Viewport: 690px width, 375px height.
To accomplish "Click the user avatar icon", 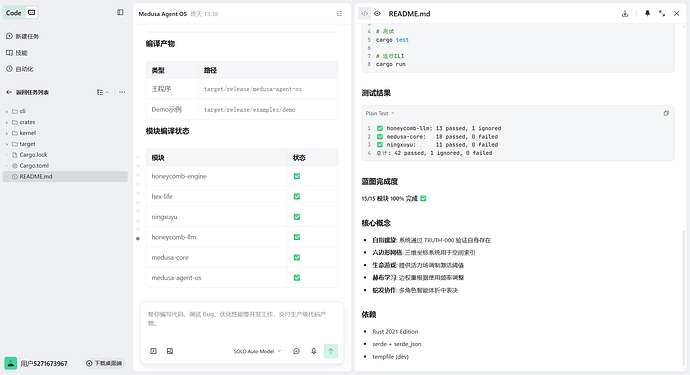I will 11,363.
